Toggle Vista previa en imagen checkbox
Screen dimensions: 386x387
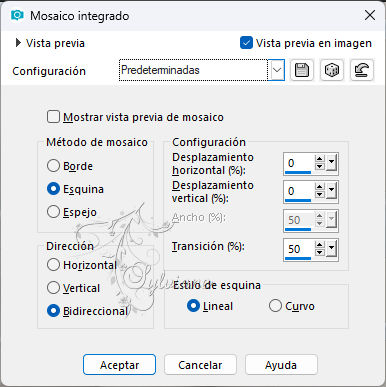pos(246,43)
